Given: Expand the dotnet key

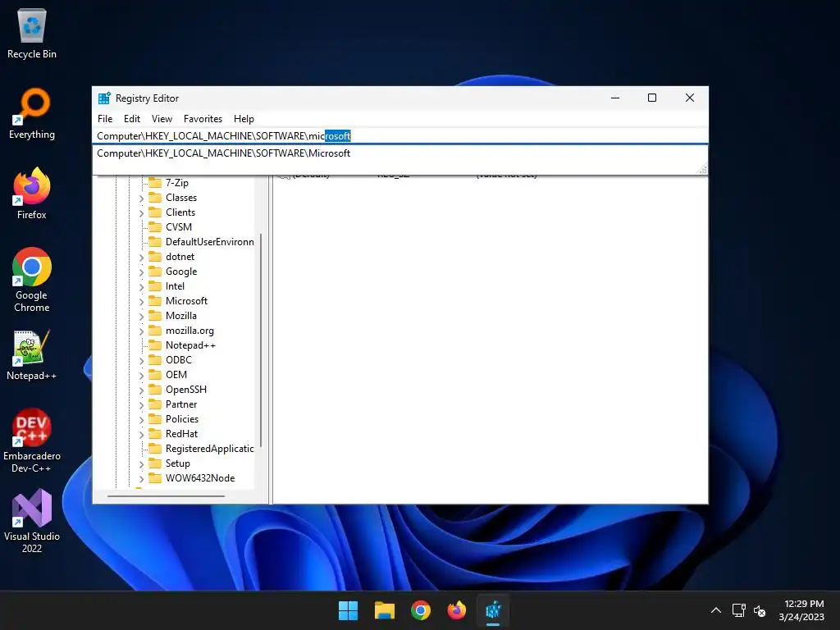Looking at the screenshot, I should point(141,257).
